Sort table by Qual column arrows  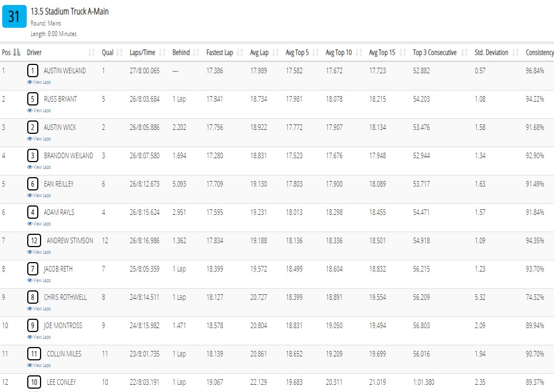[119, 53]
